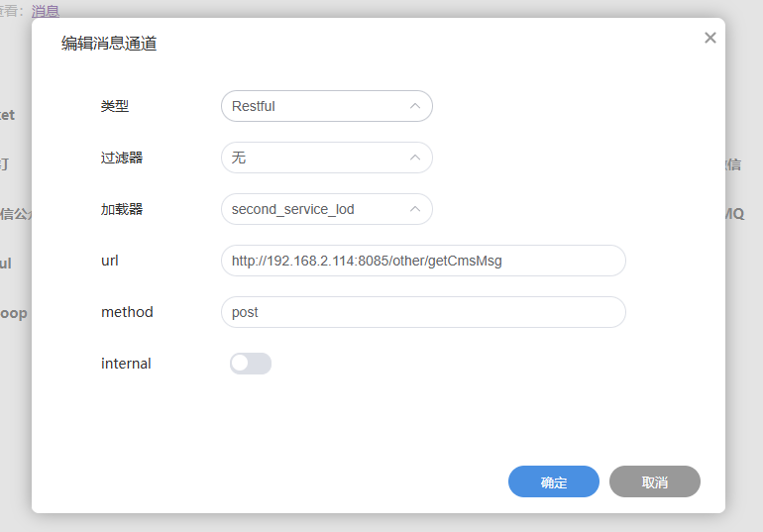Focus the method field containing post
Screen dimensions: 763x532
[423, 312]
